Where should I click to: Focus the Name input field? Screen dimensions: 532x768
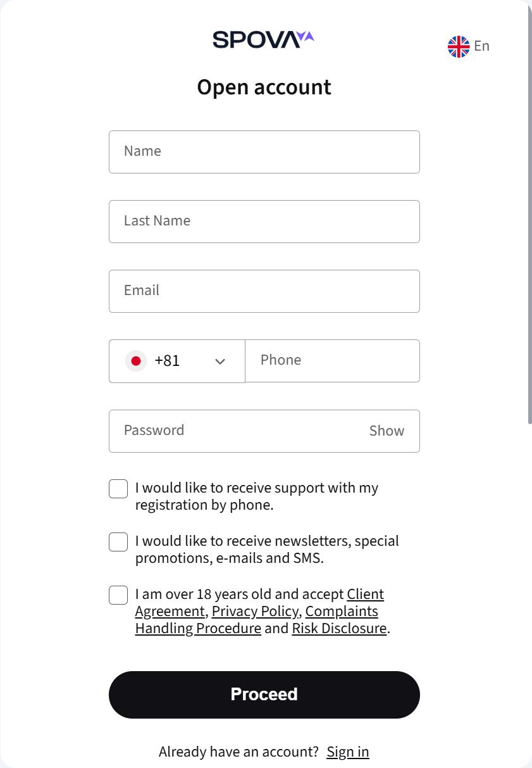pyautogui.click(x=264, y=152)
